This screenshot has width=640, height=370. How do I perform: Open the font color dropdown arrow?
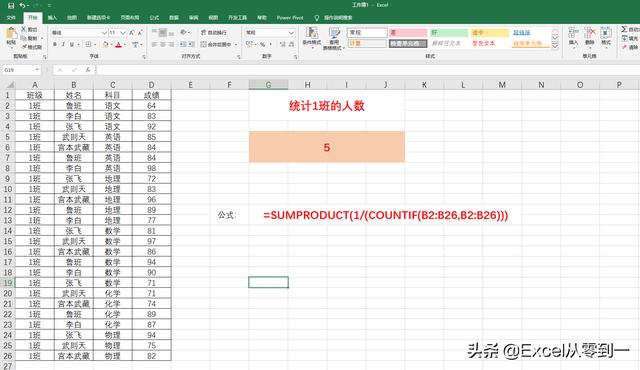(124, 44)
